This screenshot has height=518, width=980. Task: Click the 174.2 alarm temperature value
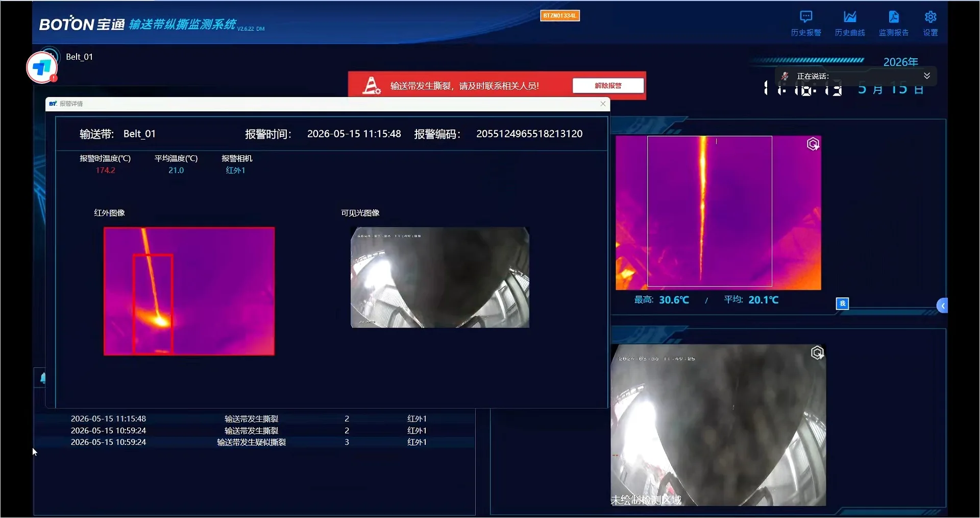point(106,171)
